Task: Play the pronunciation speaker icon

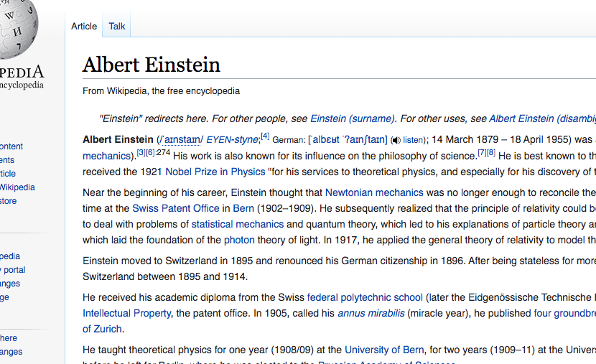Action: pos(396,140)
